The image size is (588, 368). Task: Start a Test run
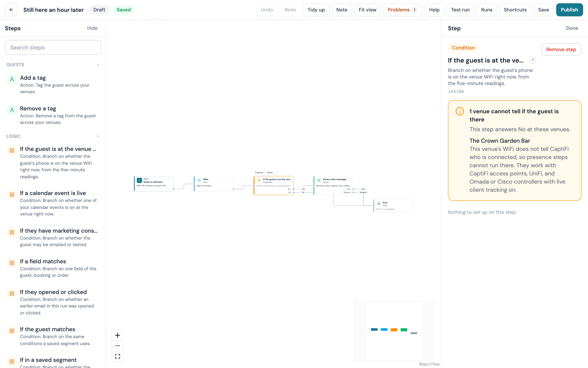[460, 10]
